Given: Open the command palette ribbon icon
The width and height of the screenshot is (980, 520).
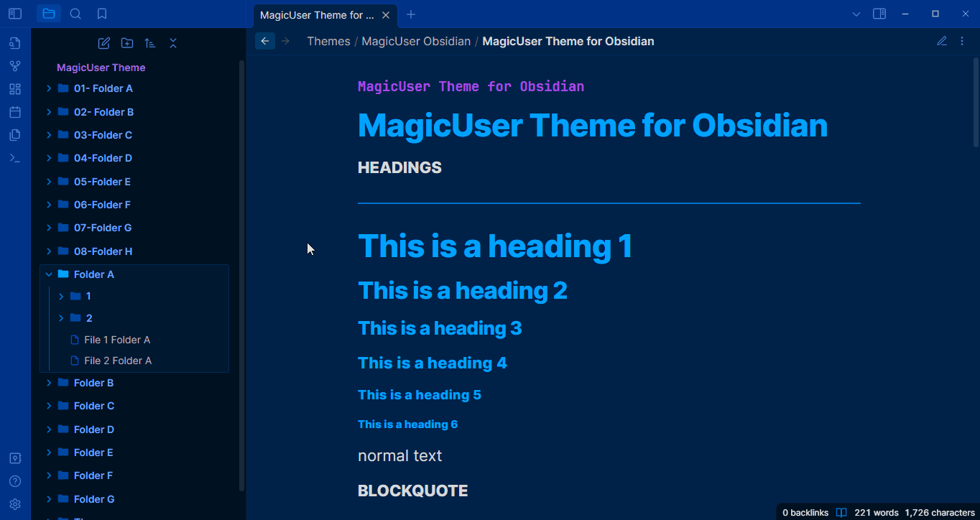Looking at the screenshot, I should [15, 158].
